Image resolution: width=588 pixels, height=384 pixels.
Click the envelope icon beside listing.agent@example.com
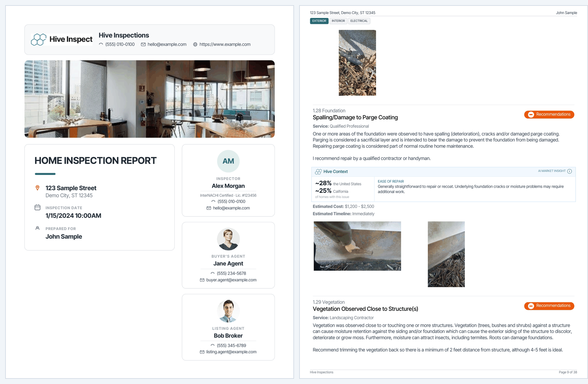click(202, 352)
